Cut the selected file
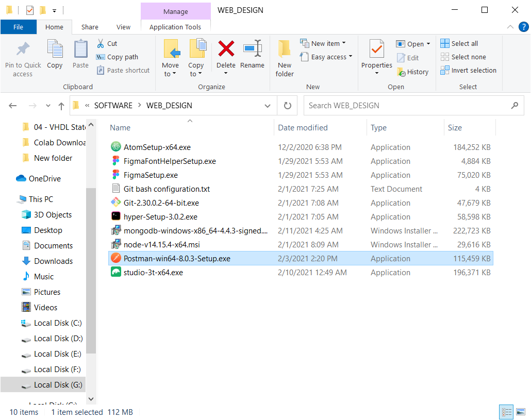This screenshot has height=420, width=531. point(107,43)
